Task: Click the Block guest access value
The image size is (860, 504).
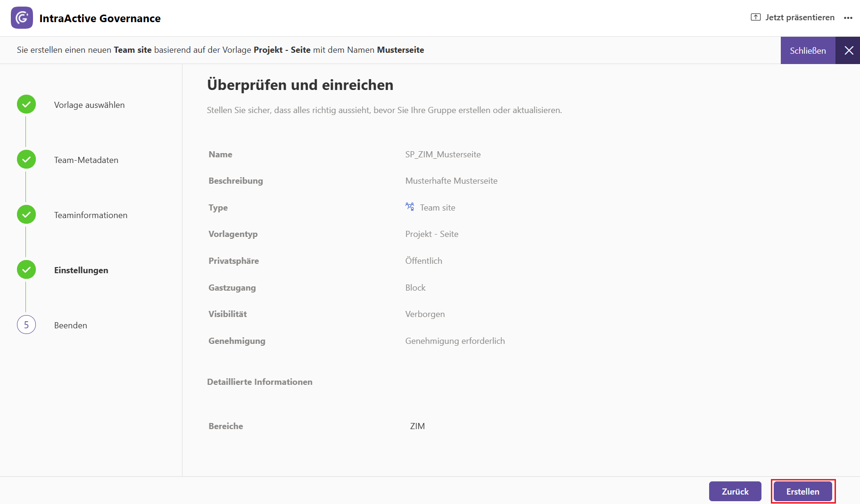Action: tap(415, 288)
